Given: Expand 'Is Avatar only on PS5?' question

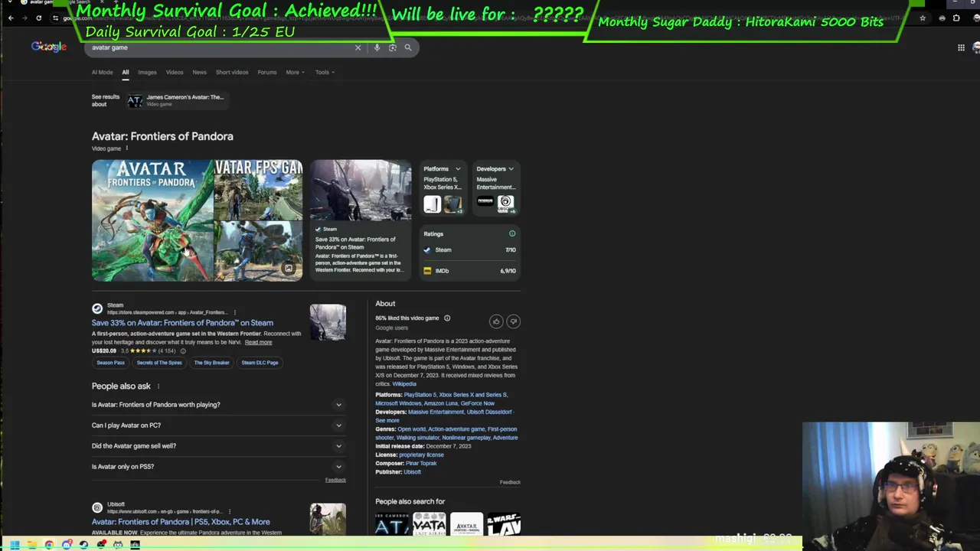Looking at the screenshot, I should pyautogui.click(x=218, y=467).
